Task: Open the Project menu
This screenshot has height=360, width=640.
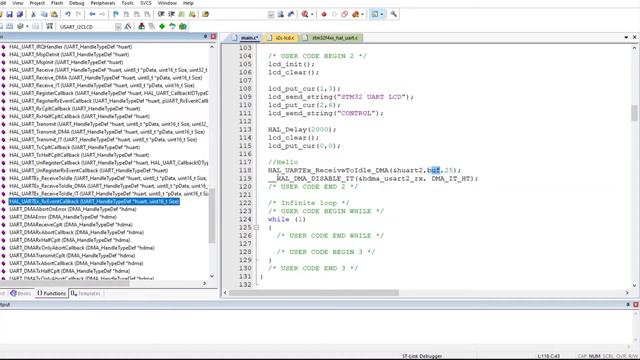Action: (37, 3)
